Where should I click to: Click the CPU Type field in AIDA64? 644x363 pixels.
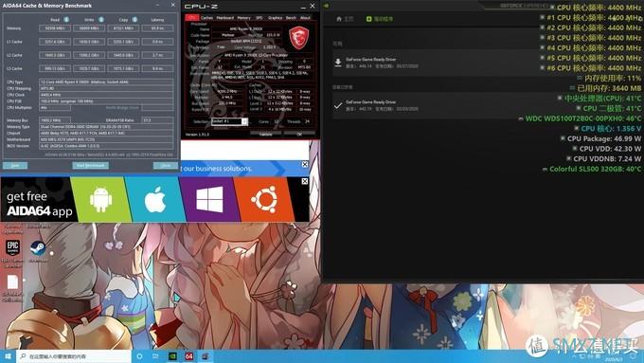(x=106, y=82)
